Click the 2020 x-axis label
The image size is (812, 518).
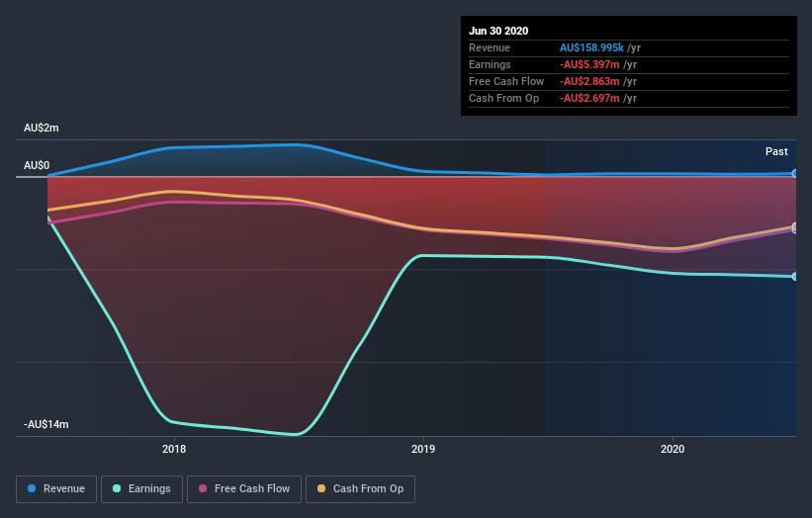(673, 449)
